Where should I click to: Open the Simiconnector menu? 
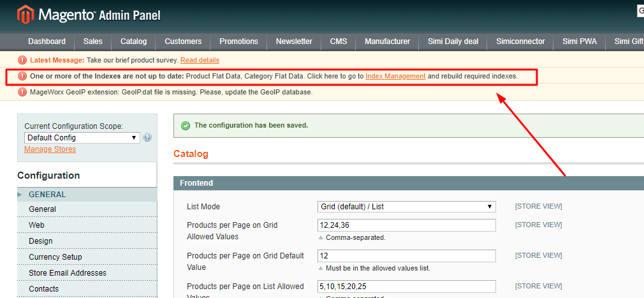520,41
